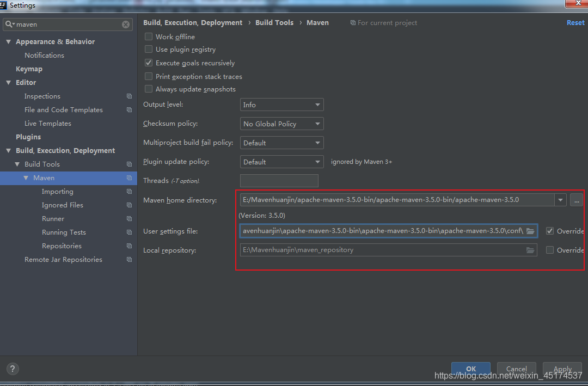Viewport: 588px width, 386px height.
Task: Click project-level icon beside Repositories
Action: point(130,246)
